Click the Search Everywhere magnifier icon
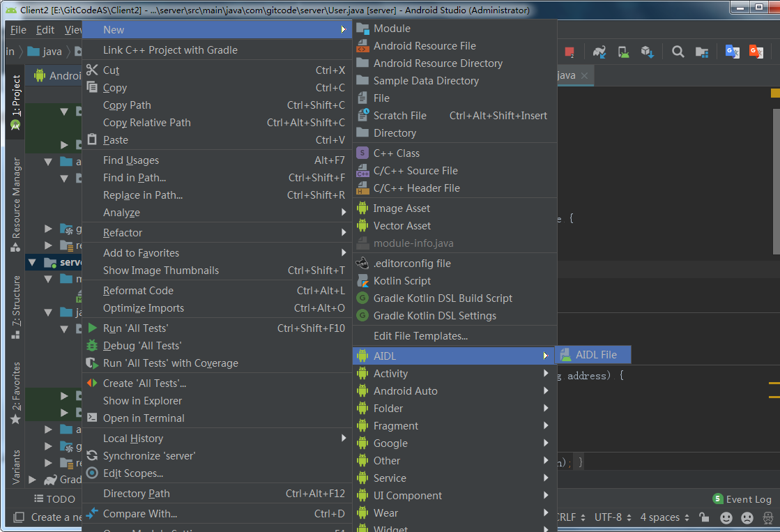 click(x=678, y=52)
